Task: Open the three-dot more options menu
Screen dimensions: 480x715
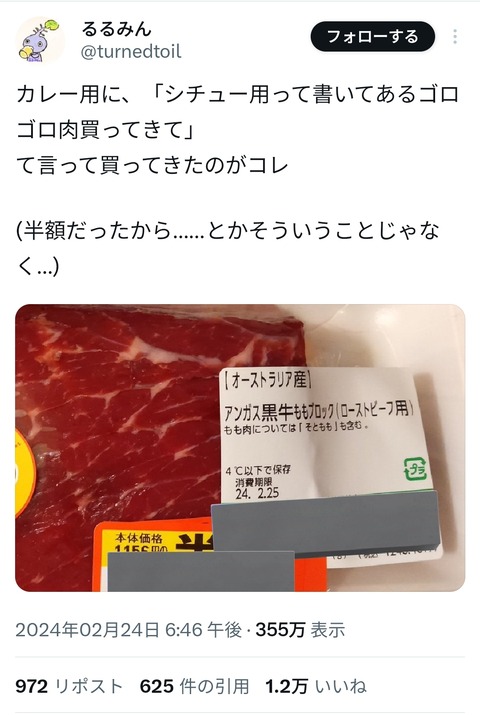Action: [454, 37]
